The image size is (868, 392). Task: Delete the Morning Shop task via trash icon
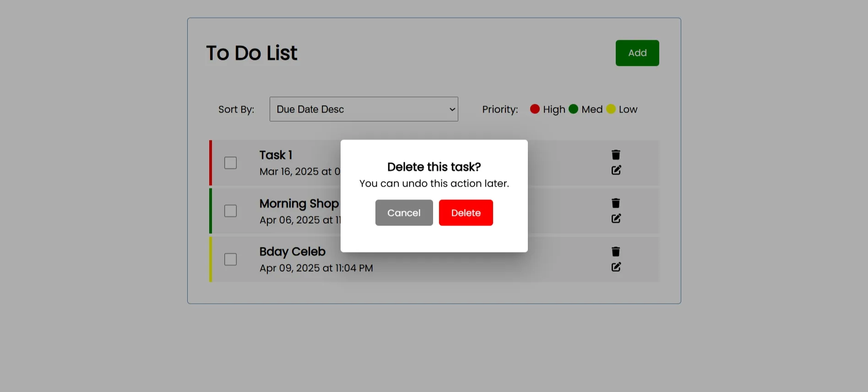(616, 203)
